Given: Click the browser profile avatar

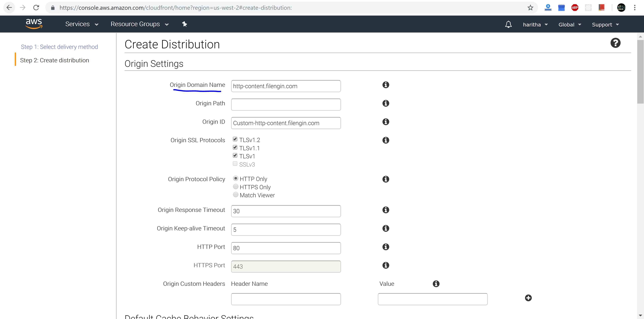Looking at the screenshot, I should (x=621, y=8).
